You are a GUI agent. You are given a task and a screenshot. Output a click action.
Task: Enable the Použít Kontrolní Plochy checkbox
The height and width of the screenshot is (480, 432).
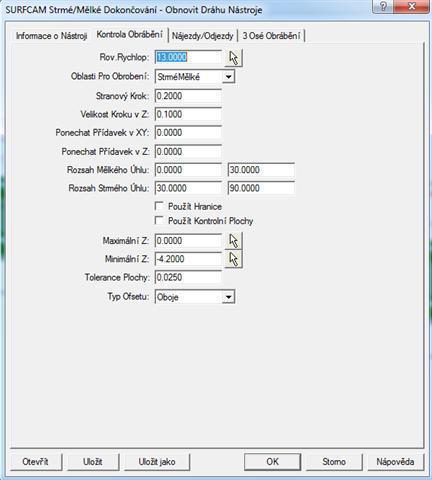(x=159, y=221)
